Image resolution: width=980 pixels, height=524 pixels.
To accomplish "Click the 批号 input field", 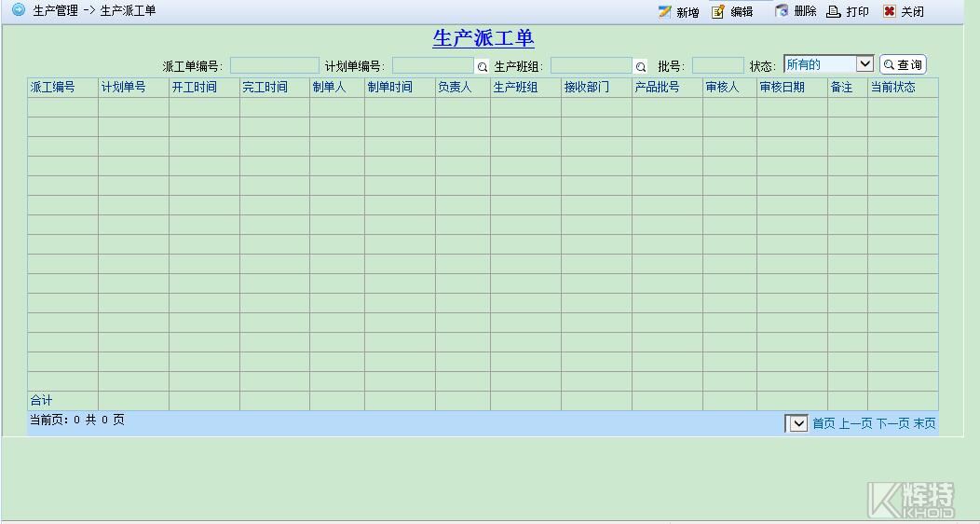I will [x=717, y=66].
